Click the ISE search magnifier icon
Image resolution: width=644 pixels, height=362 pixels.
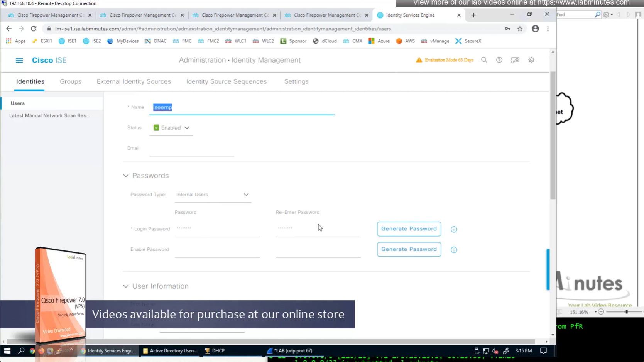coord(484,60)
